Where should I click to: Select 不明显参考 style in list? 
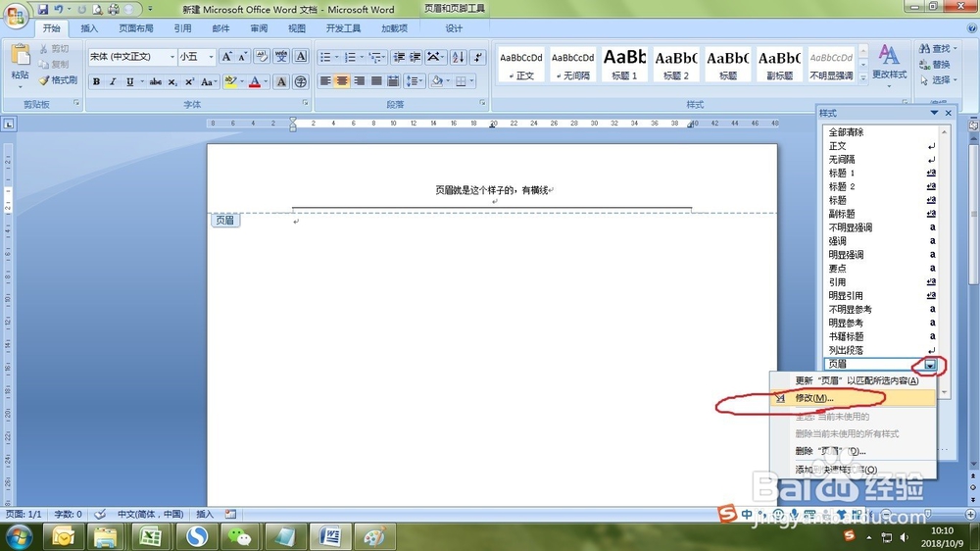pos(881,309)
